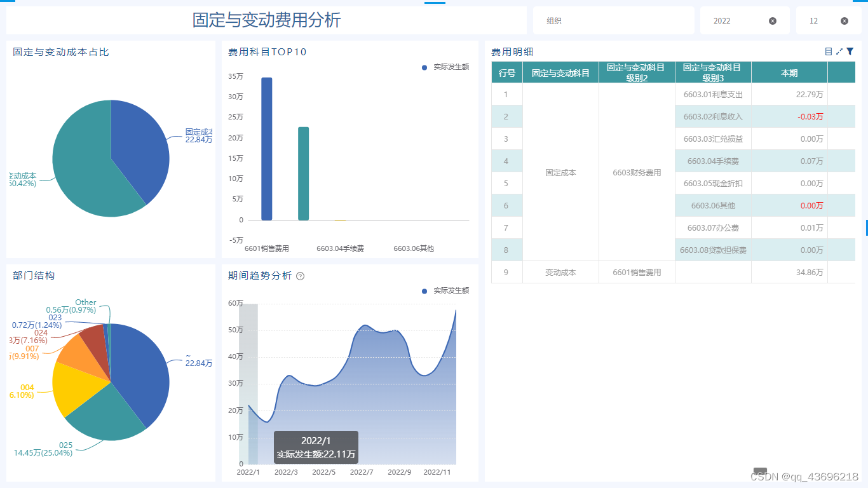
Task: Click the 行号 column header
Action: 507,73
